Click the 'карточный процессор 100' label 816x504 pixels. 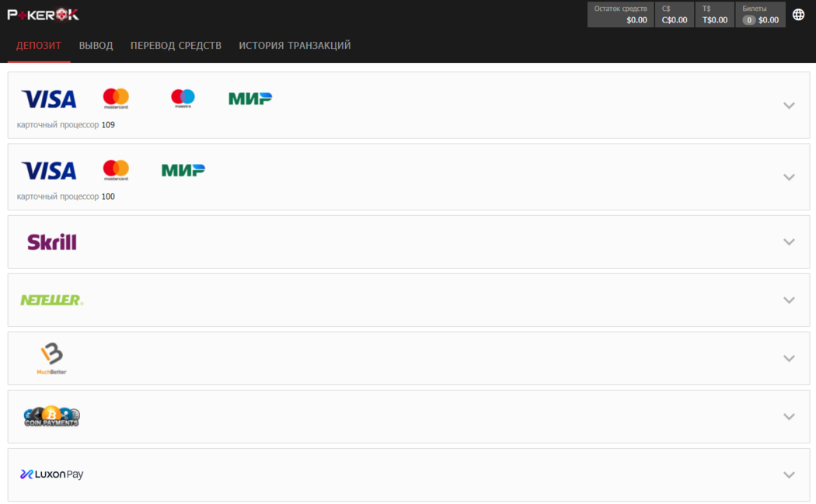coord(65,196)
